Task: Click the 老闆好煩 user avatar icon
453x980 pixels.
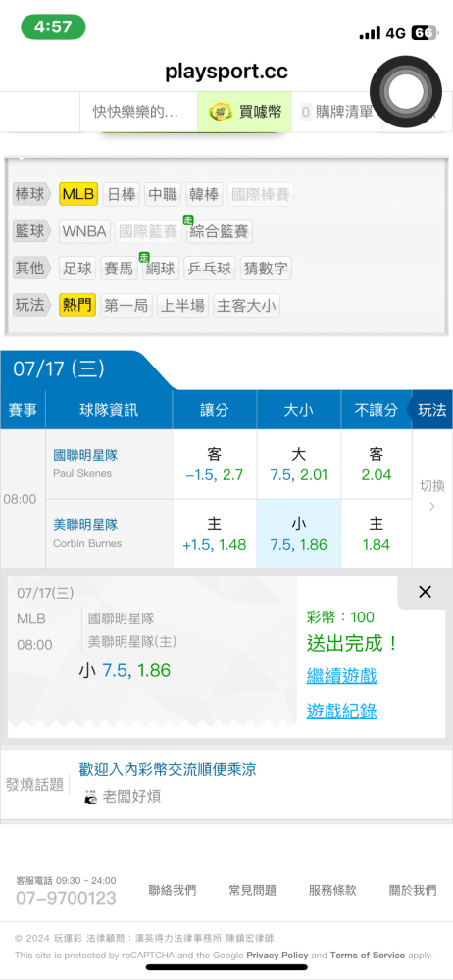Action: [91, 797]
